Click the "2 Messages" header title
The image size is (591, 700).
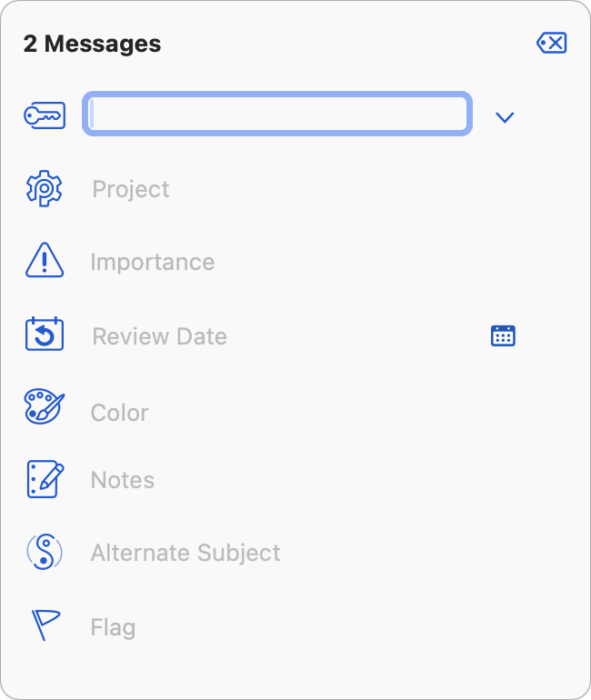click(x=93, y=44)
